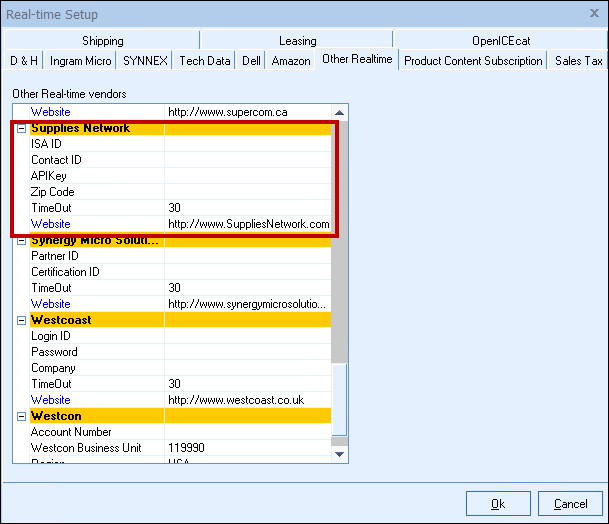Open the Shipping tab

tap(103, 40)
